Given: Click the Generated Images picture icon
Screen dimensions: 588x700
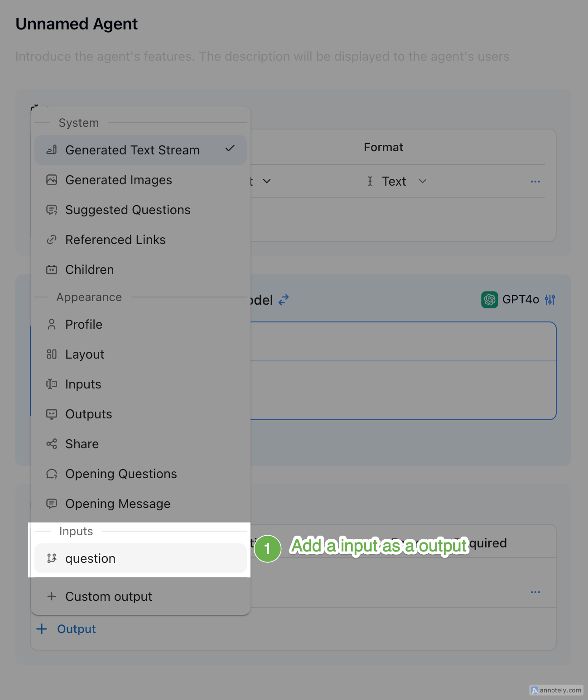Looking at the screenshot, I should click(x=52, y=180).
